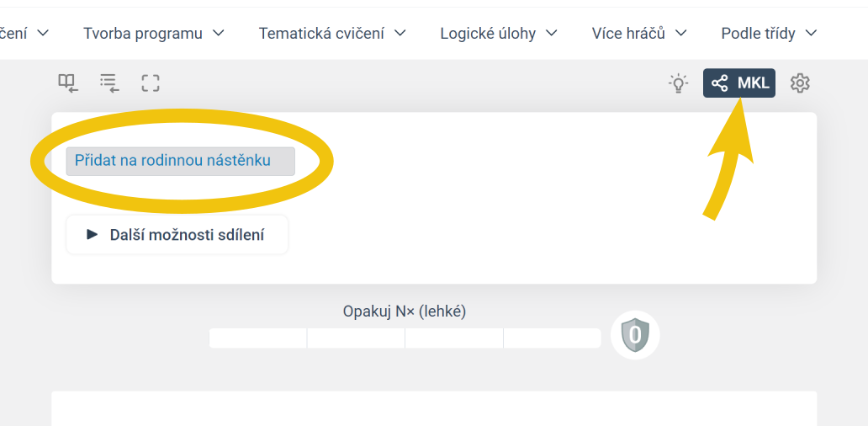The image size is (868, 426).
Task: Click last segment of Opakuj progress bar
Action: [552, 338]
